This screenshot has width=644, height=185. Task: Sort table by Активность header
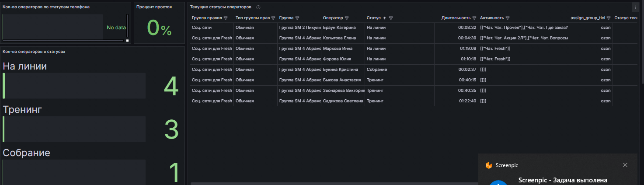click(x=492, y=18)
